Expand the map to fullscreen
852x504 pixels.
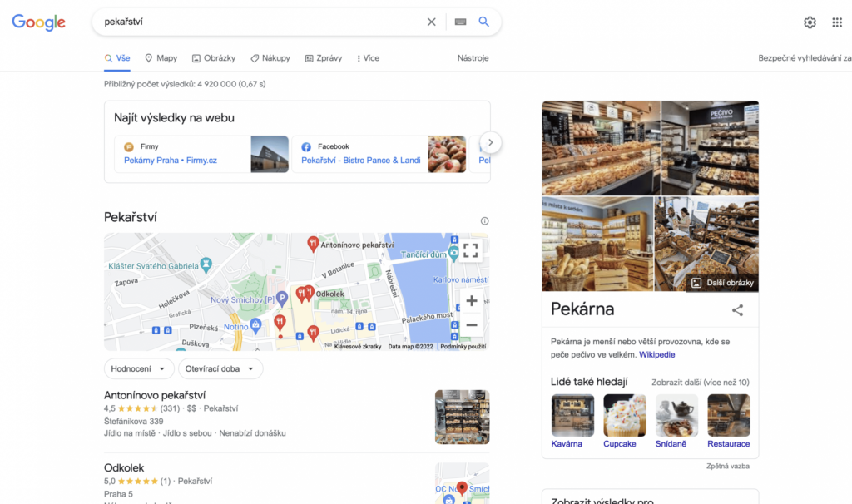(x=471, y=250)
